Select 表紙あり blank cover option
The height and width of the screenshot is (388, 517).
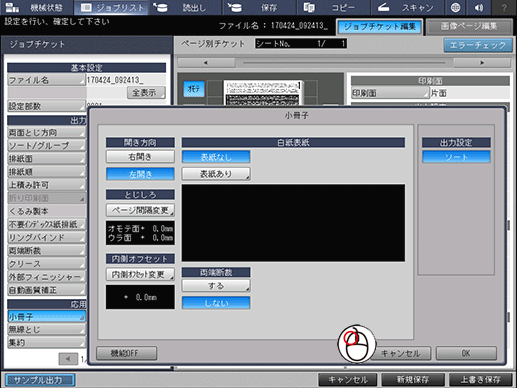216,174
